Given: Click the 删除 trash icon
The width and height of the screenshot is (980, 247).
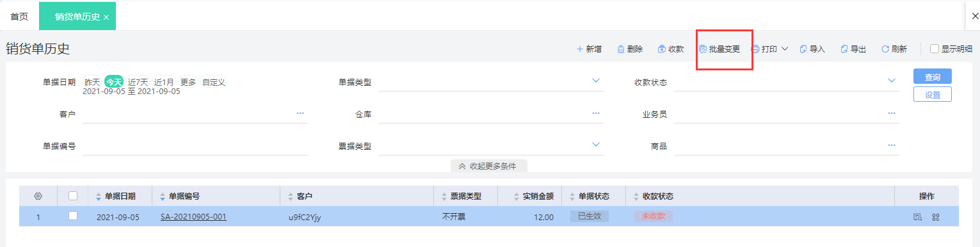Looking at the screenshot, I should click(621, 49).
